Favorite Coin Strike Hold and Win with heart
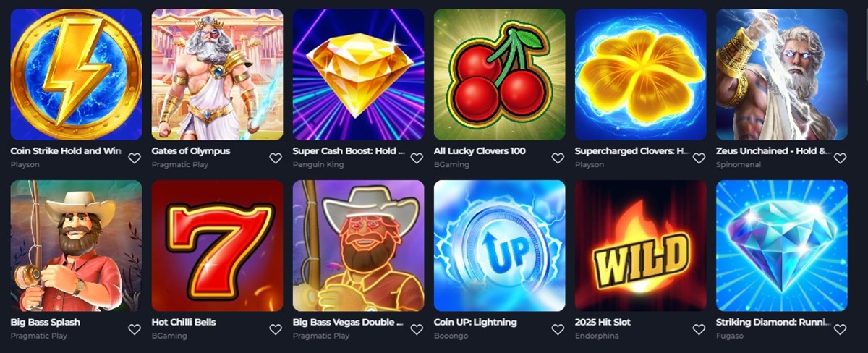The height and width of the screenshot is (353, 868). pos(135,158)
